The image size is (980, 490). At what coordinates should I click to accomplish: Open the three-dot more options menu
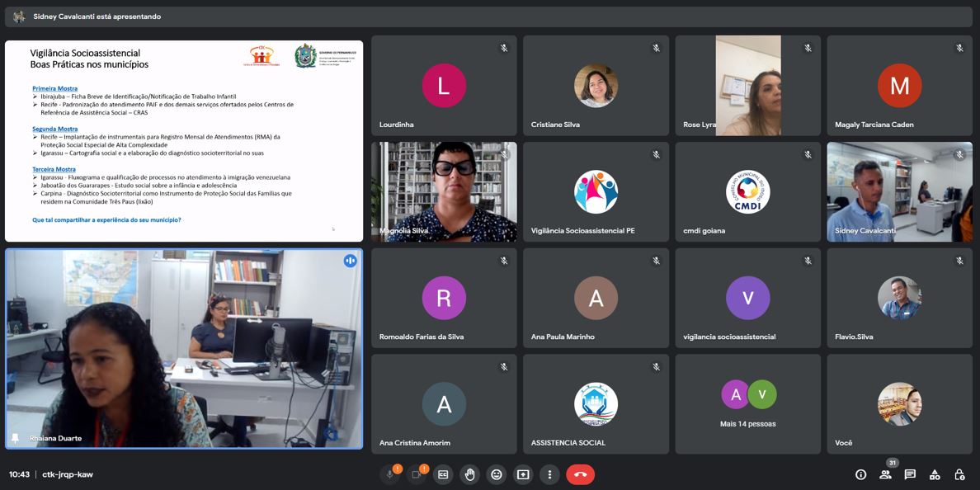pos(549,474)
